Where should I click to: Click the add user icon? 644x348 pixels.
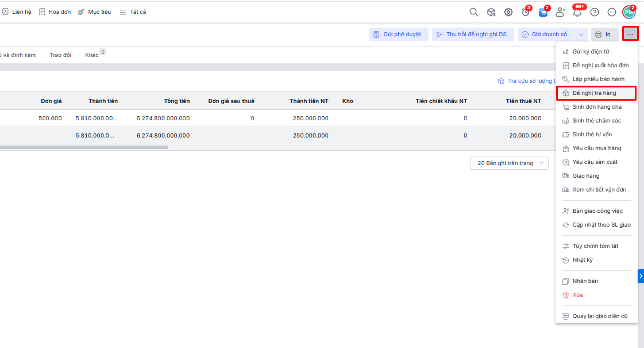(560, 12)
